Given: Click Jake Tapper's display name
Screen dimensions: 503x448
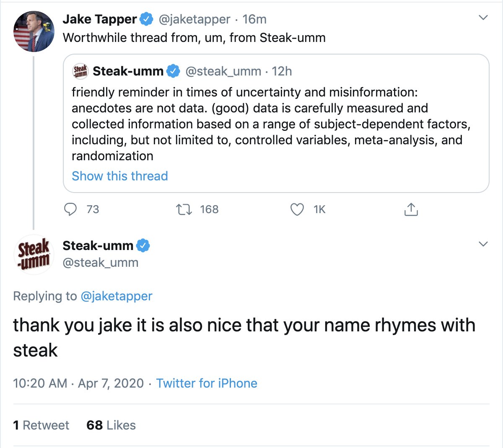Looking at the screenshot, I should coord(100,19).
